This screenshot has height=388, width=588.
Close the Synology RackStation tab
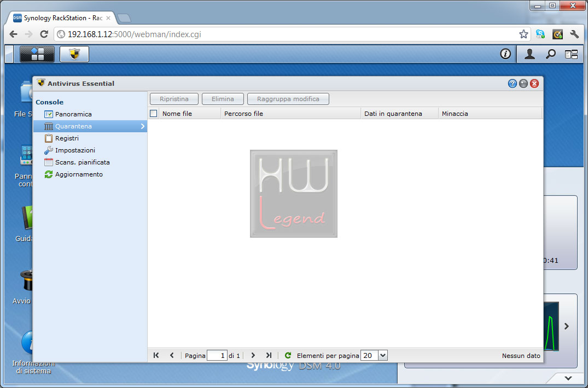pos(108,18)
